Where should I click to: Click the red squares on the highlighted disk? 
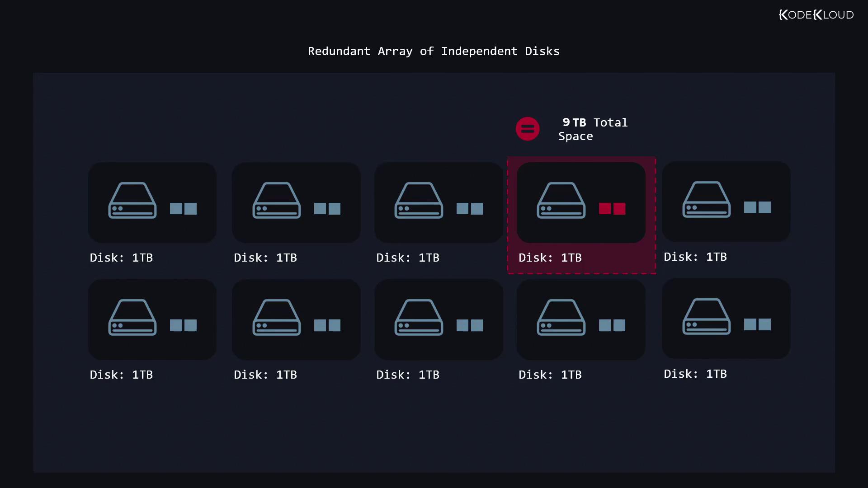[612, 208]
